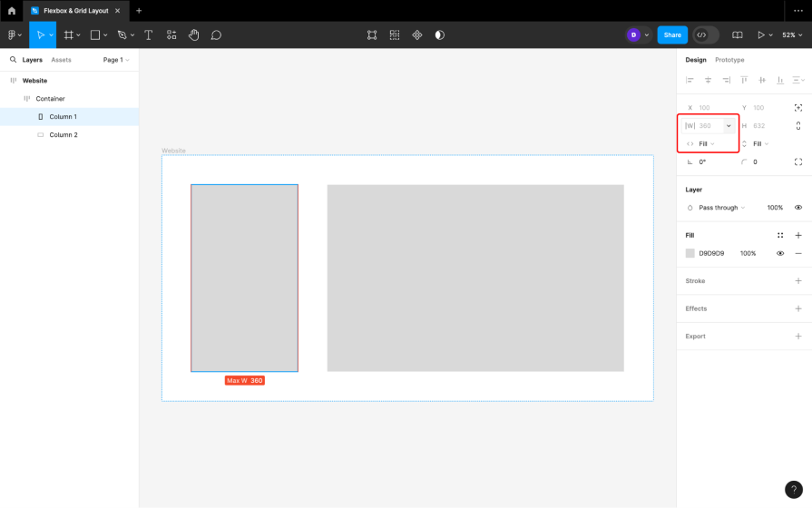Viewport: 812px width, 508px height.
Task: Select the Column 2 layer
Action: click(63, 135)
